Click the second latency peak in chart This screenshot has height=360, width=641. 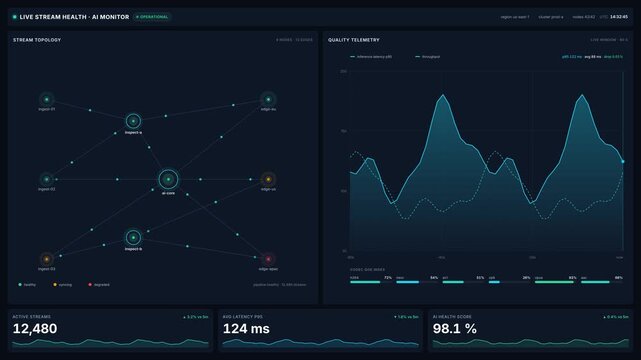(582, 95)
